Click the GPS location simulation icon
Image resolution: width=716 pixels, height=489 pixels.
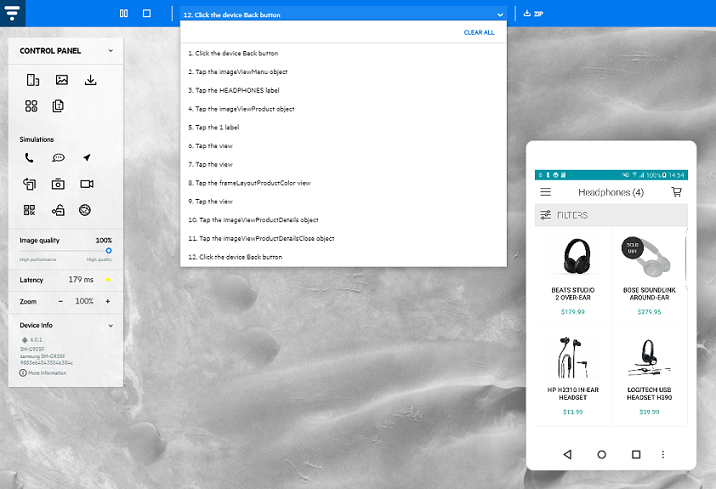(87, 158)
